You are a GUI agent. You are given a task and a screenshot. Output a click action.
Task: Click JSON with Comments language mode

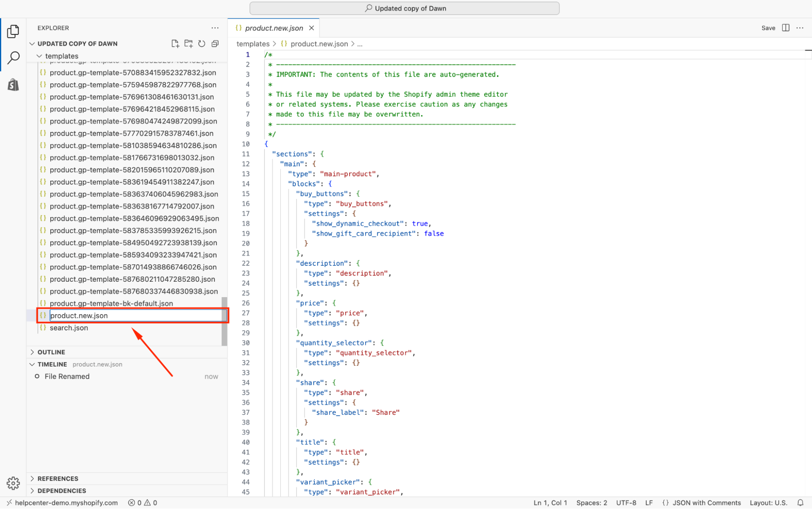(706, 503)
